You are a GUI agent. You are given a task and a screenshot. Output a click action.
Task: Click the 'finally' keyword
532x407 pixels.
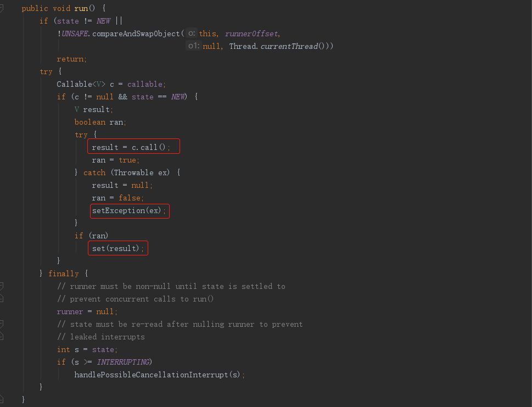pos(64,274)
